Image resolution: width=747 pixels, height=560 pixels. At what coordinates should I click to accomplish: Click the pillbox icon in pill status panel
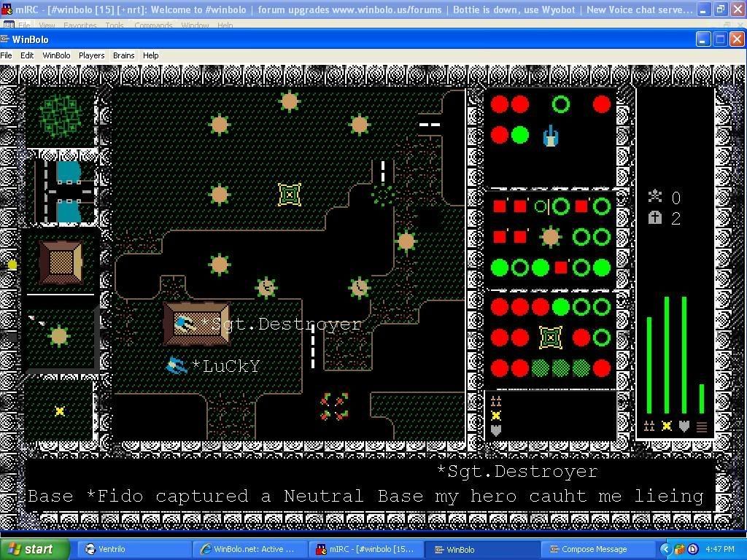point(551,237)
